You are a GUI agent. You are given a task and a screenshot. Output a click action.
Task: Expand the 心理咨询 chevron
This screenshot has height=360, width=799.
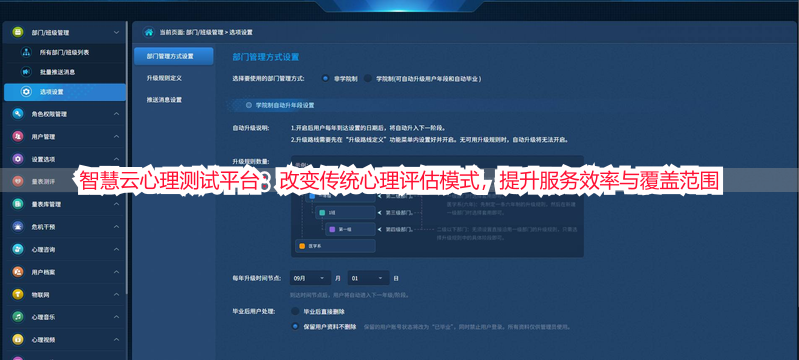click(116, 249)
